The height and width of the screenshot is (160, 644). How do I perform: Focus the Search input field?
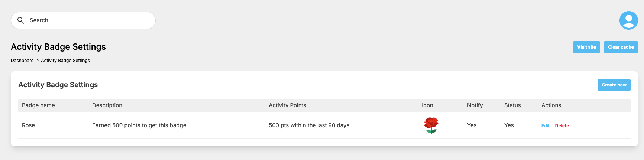[83, 20]
